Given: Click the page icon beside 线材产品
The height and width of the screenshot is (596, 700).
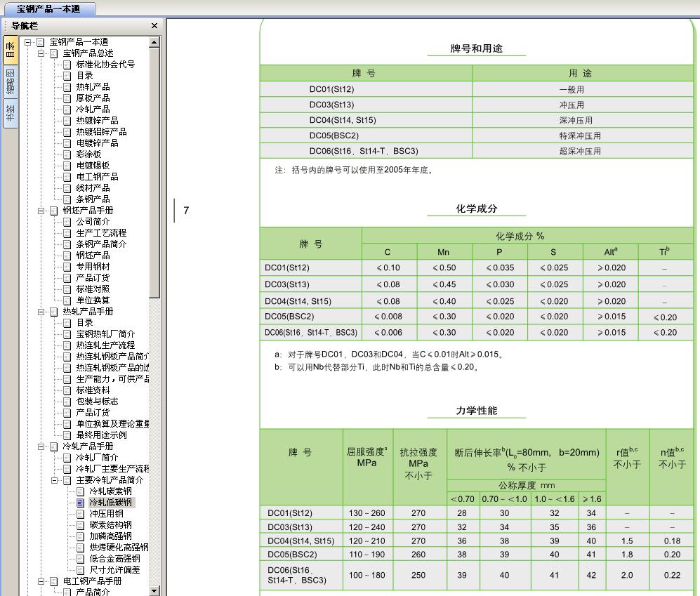Looking at the screenshot, I should tap(67, 188).
